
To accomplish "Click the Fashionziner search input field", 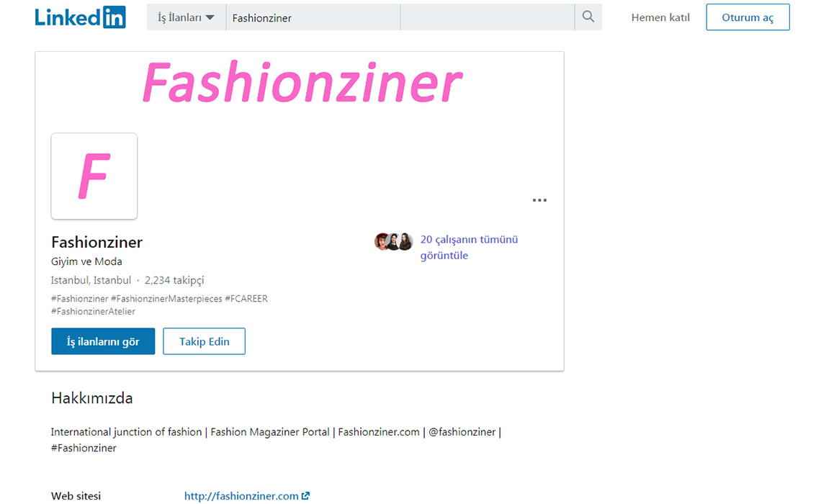I will click(x=313, y=18).
